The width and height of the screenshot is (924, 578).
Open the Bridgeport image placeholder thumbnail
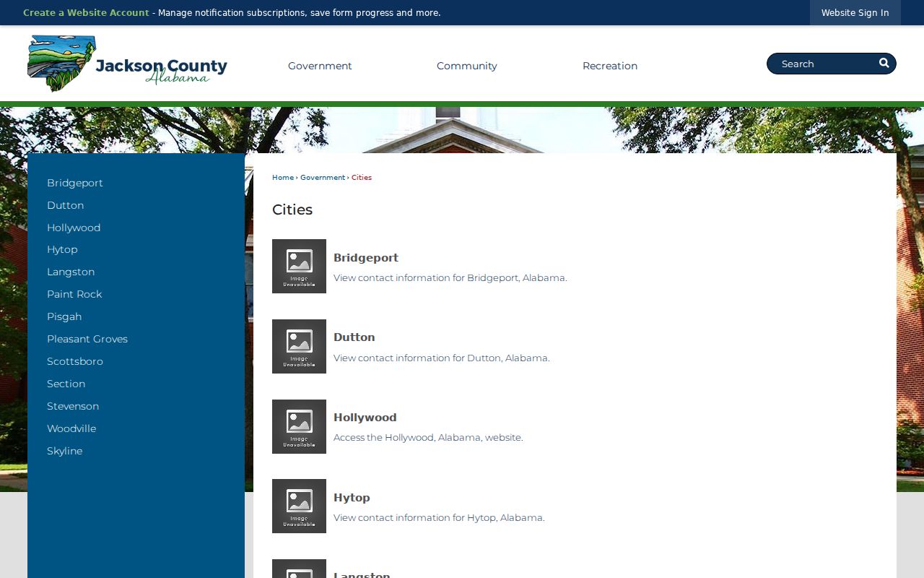(x=299, y=266)
